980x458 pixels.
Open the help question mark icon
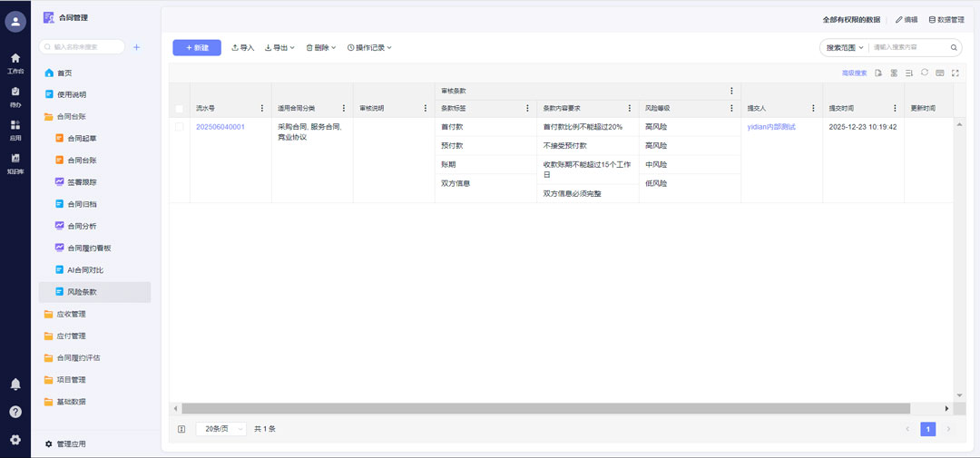pos(15,412)
